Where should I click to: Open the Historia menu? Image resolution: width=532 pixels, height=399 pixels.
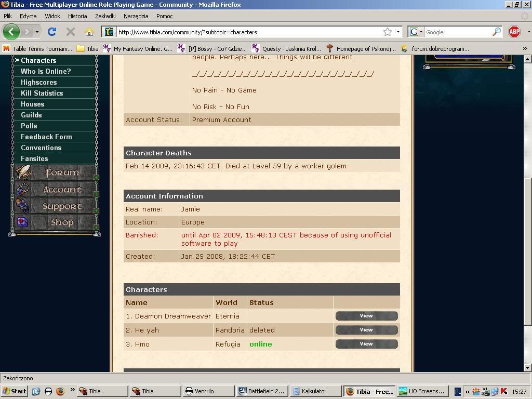[x=77, y=16]
